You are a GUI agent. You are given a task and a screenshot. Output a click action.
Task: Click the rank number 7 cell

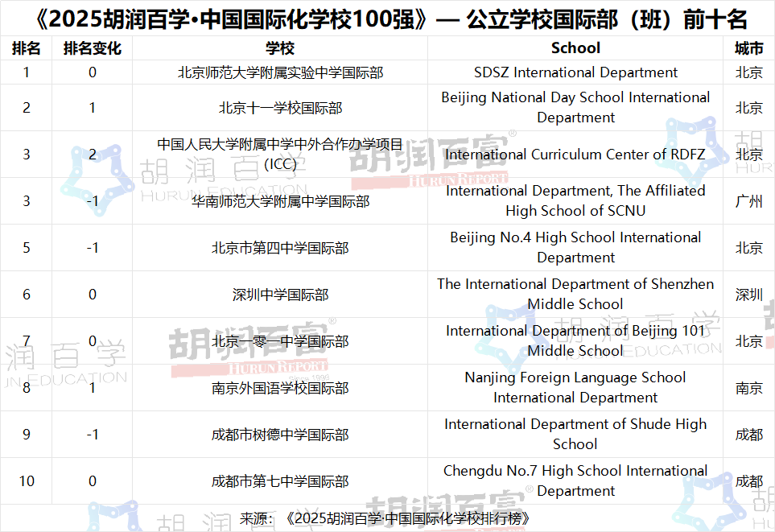point(27,341)
